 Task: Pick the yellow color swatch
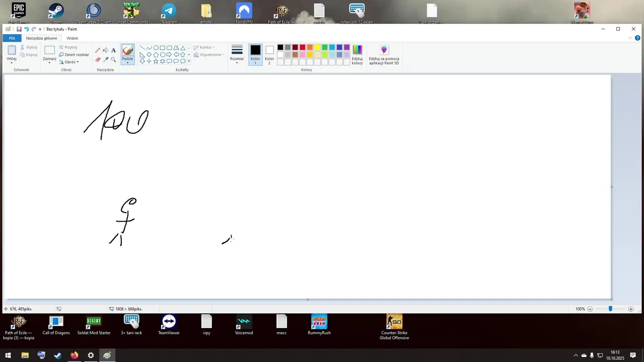(x=317, y=47)
